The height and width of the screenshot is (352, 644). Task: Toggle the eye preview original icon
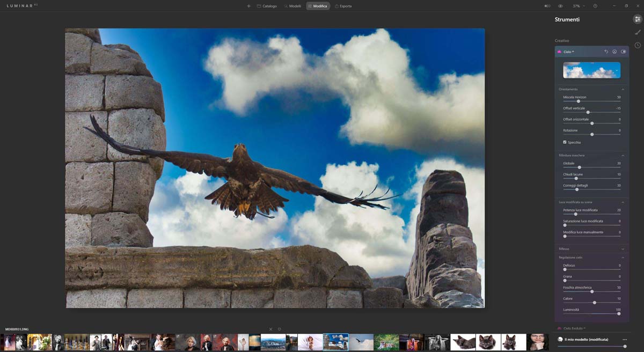[560, 6]
